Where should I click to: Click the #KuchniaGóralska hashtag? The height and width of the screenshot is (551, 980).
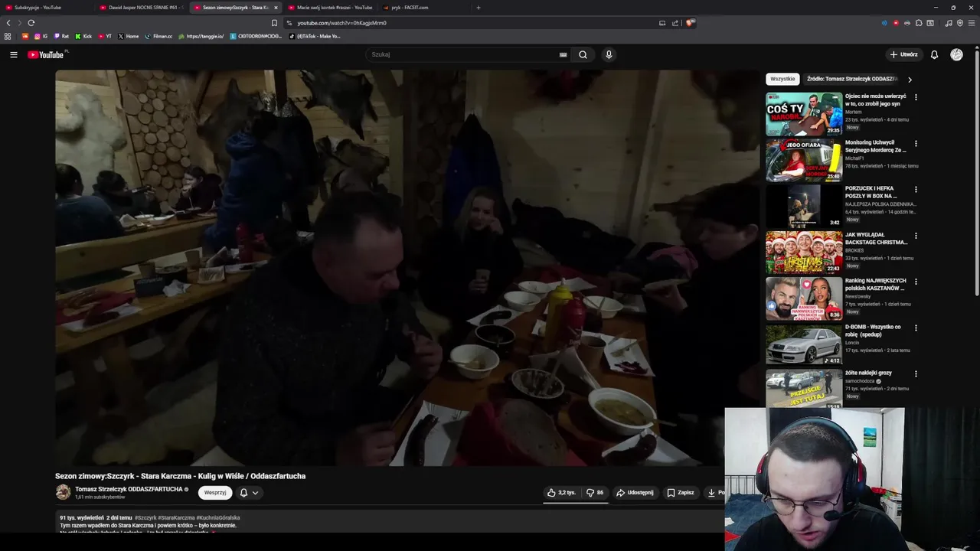(x=218, y=518)
